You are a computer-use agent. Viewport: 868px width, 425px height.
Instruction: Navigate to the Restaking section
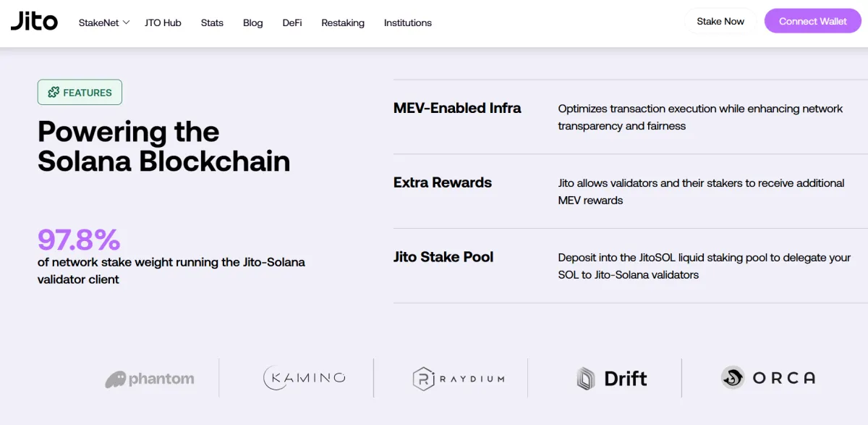(343, 22)
